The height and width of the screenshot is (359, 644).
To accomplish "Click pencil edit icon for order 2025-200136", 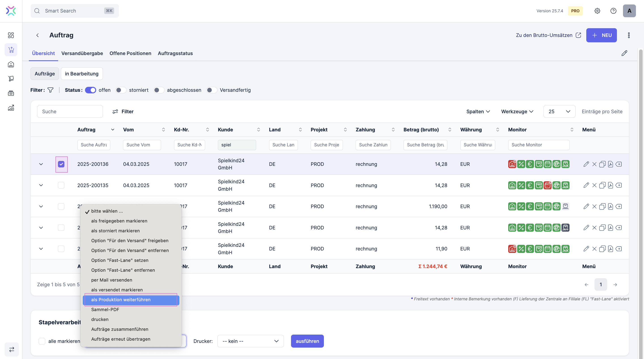I will 586,164.
